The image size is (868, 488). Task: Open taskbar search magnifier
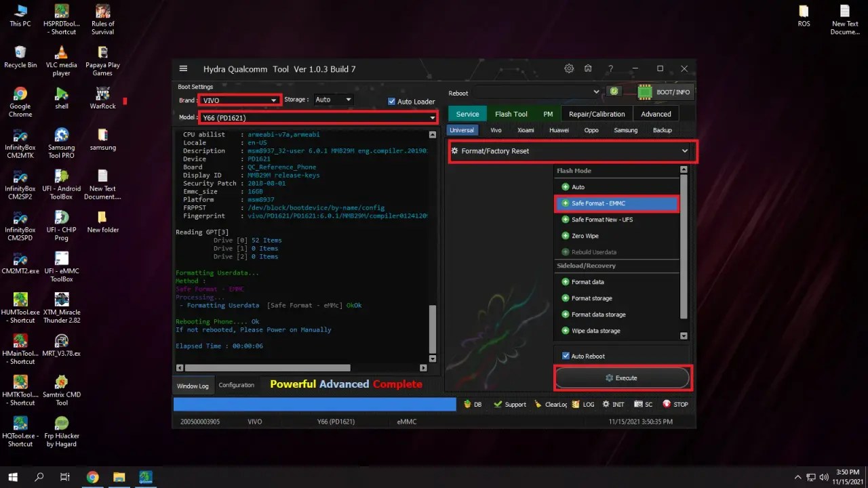pos(39,477)
